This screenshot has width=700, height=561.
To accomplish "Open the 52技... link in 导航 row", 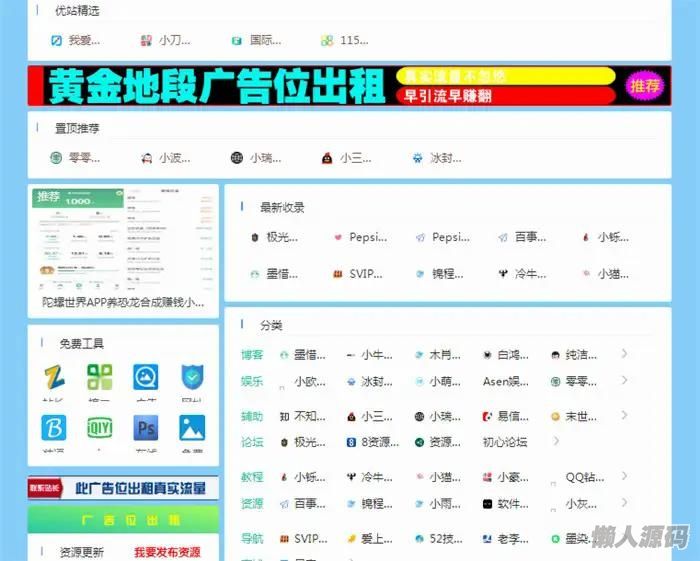I will 446,539.
